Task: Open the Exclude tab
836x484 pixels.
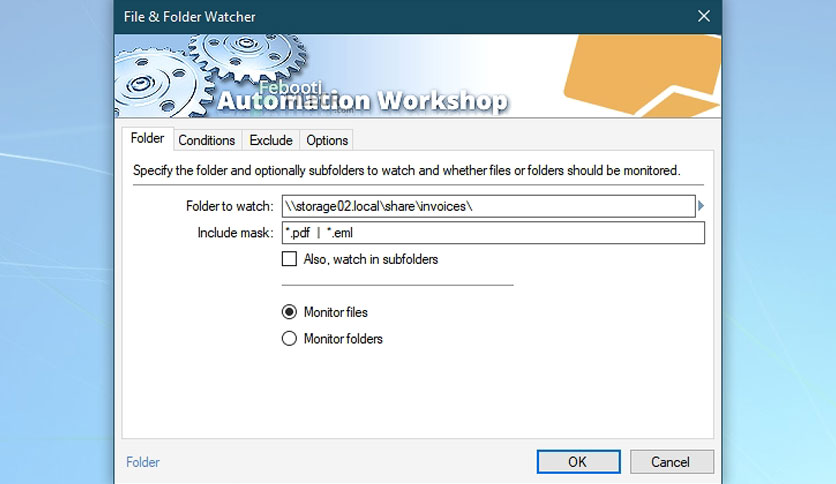Action: pos(271,140)
